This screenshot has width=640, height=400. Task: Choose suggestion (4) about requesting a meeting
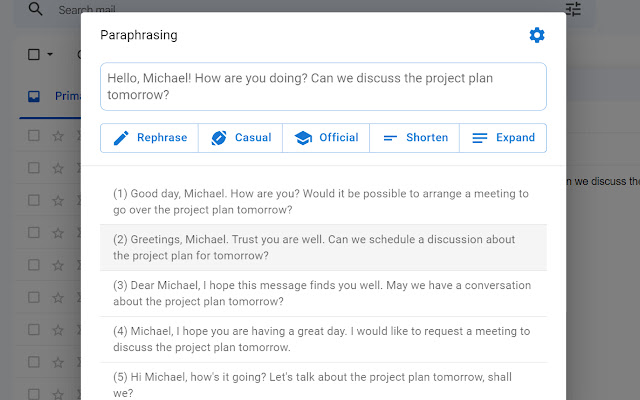[x=323, y=339]
